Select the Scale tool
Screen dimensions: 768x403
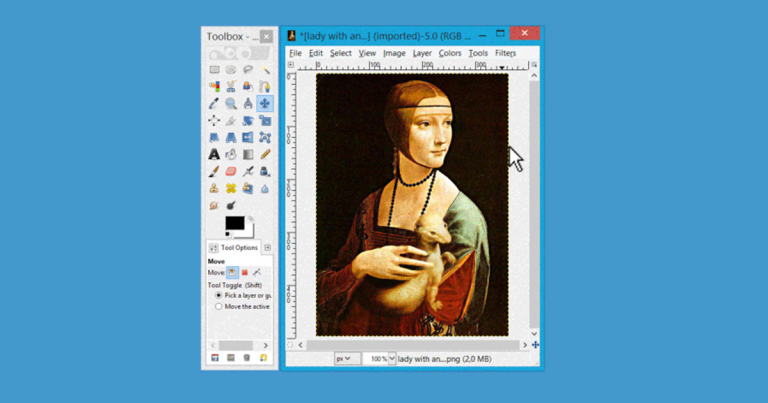[x=265, y=120]
